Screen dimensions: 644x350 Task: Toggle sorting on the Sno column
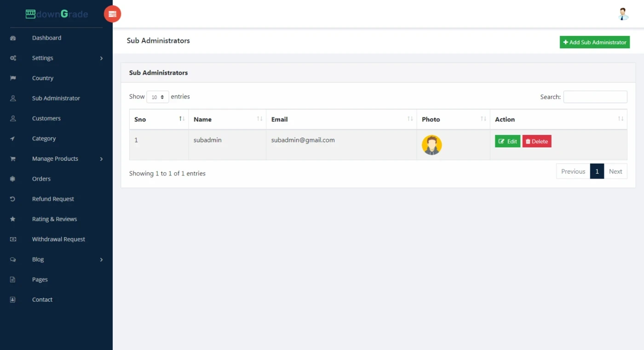159,119
